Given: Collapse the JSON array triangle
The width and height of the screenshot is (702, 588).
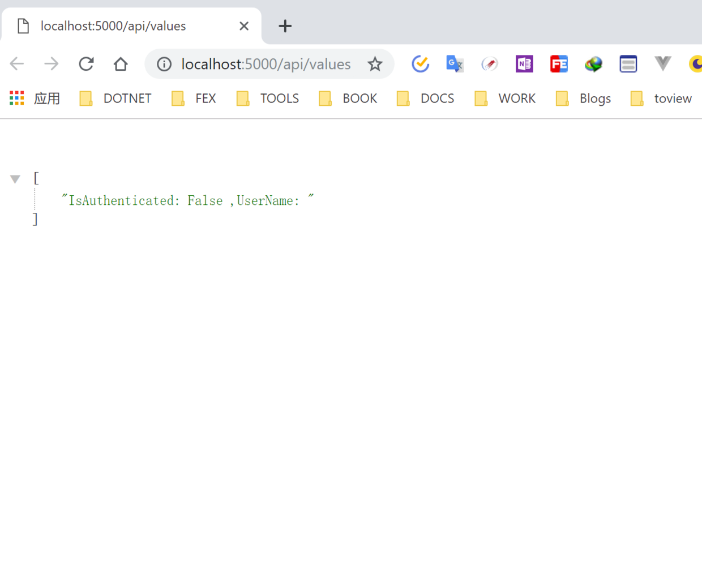Looking at the screenshot, I should click(x=15, y=179).
